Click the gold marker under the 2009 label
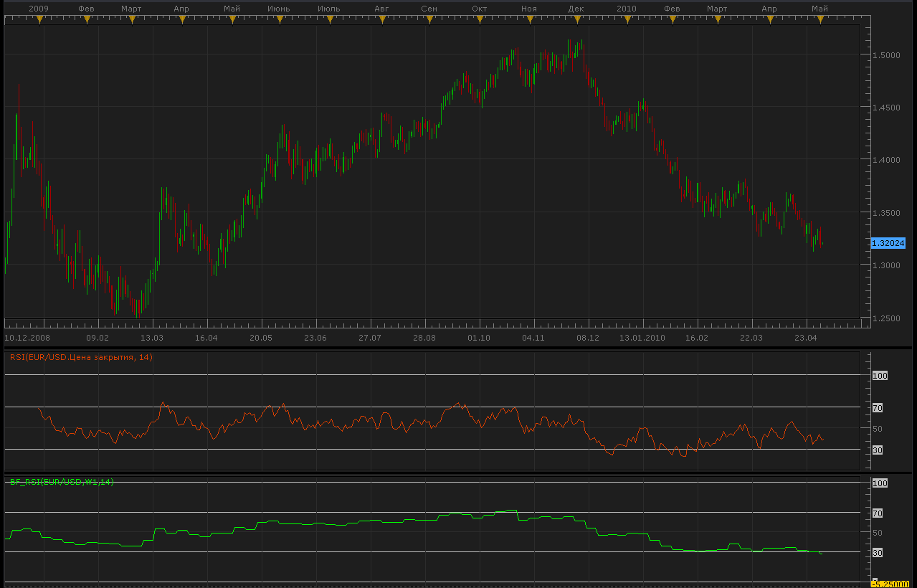The height and width of the screenshot is (588, 917). point(40,20)
